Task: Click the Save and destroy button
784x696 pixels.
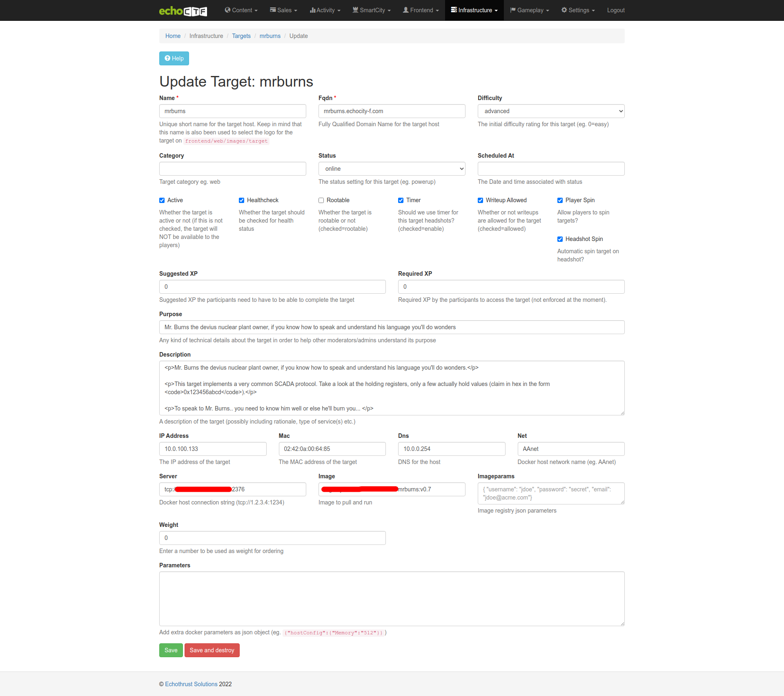Action: coord(212,650)
